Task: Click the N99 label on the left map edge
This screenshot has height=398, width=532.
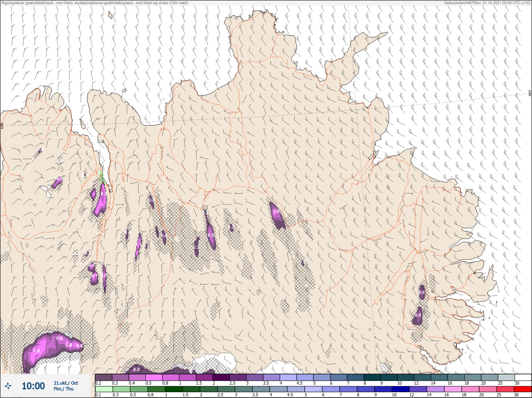Action: coord(2,125)
